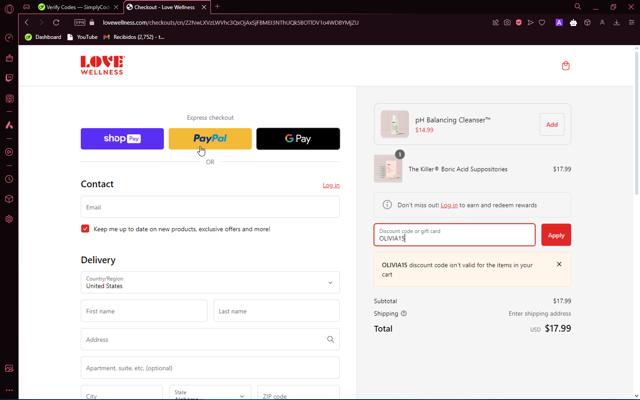Open Settings gear icon in sidebar
The width and height of the screenshot is (640, 400).
9,219
